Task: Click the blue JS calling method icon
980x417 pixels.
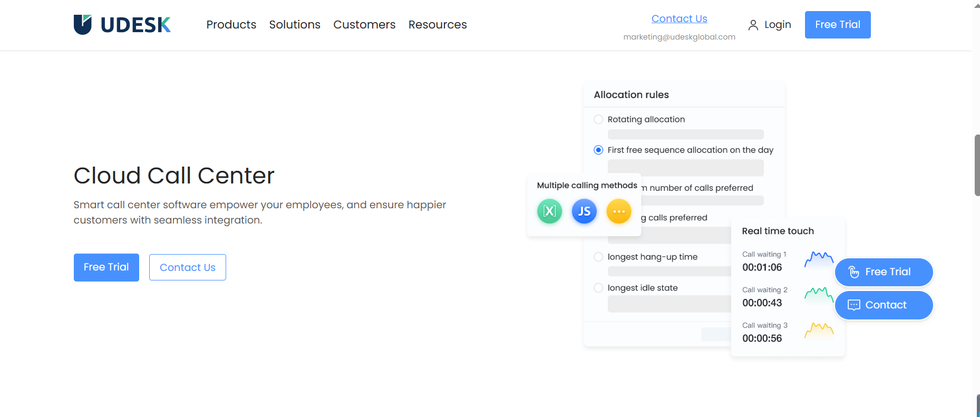Action: pos(584,211)
